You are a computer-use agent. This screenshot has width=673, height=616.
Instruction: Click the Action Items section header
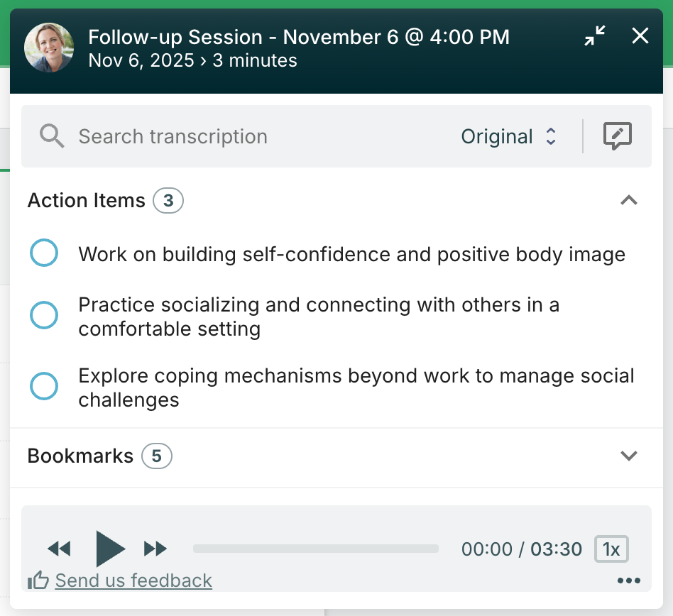(x=86, y=201)
